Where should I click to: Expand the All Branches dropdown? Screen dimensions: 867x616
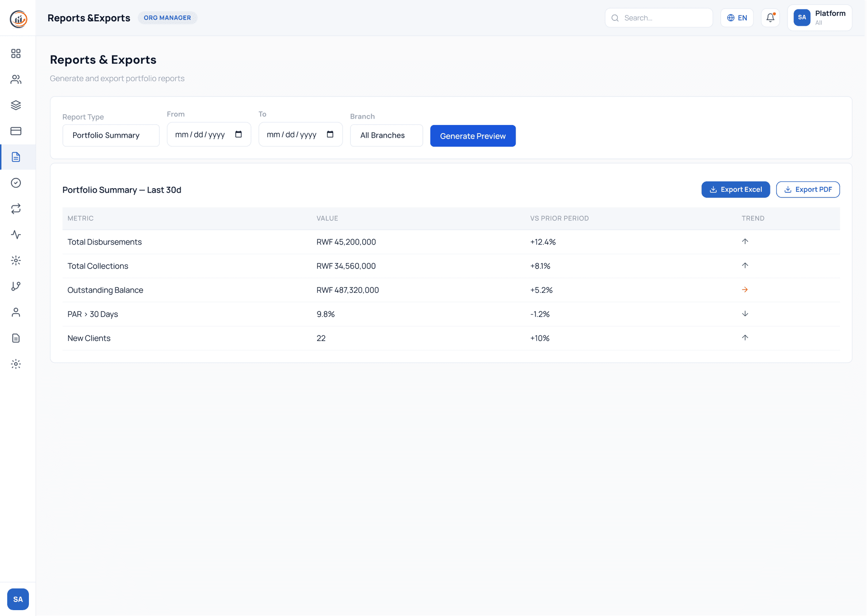(386, 135)
